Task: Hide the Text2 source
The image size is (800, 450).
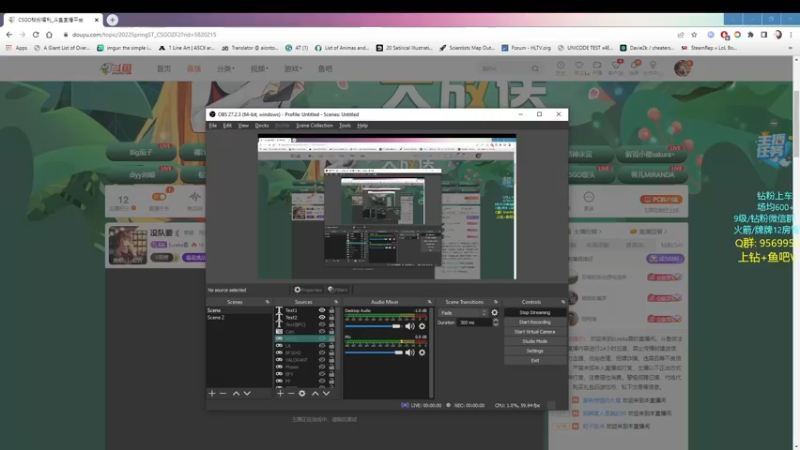Action: coord(322,317)
